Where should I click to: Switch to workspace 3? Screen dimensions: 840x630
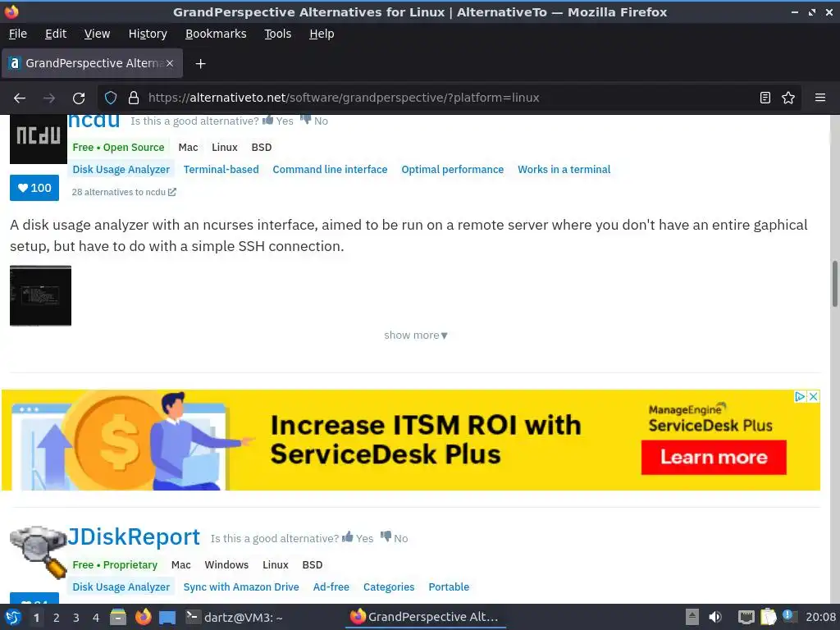[x=76, y=618]
